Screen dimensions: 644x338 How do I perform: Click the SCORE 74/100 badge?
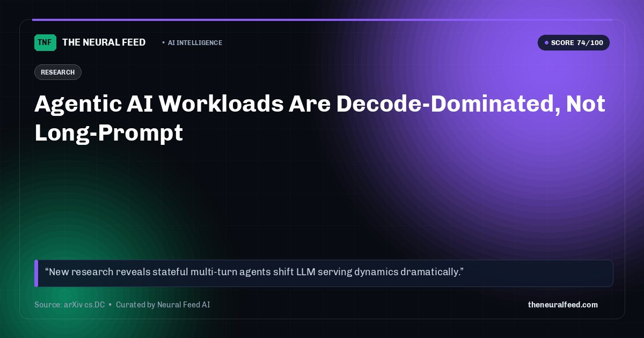pos(574,43)
